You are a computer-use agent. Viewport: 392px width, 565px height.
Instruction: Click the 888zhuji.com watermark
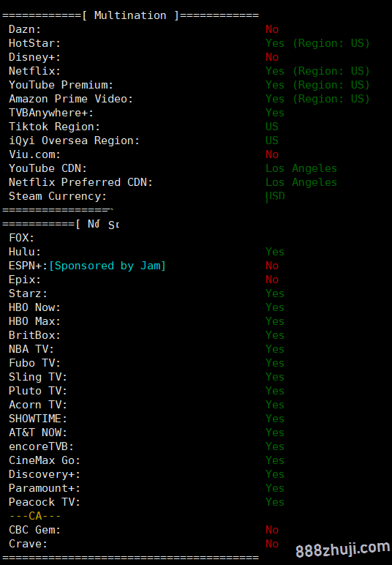(343, 549)
